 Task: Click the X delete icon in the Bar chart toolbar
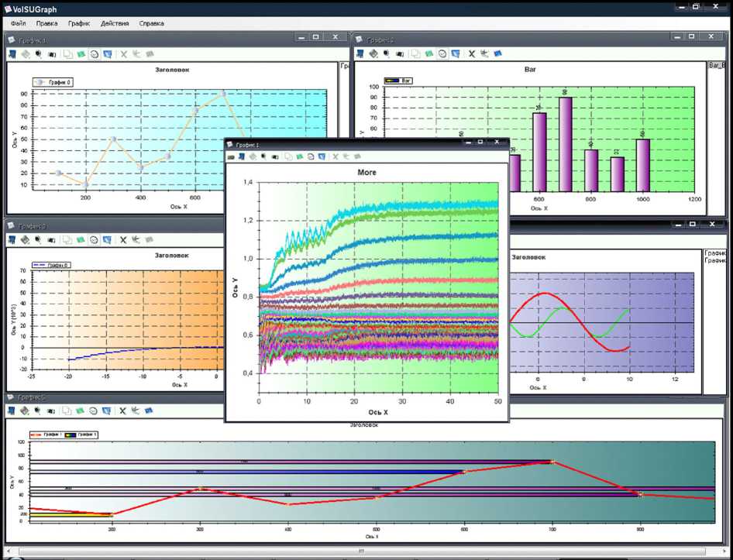pyautogui.click(x=471, y=54)
